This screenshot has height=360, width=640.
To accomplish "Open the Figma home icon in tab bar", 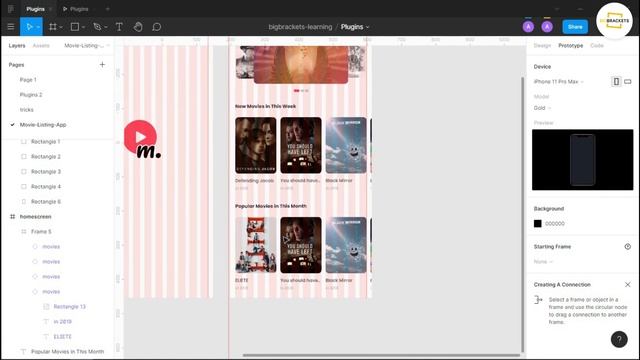I will (11, 9).
